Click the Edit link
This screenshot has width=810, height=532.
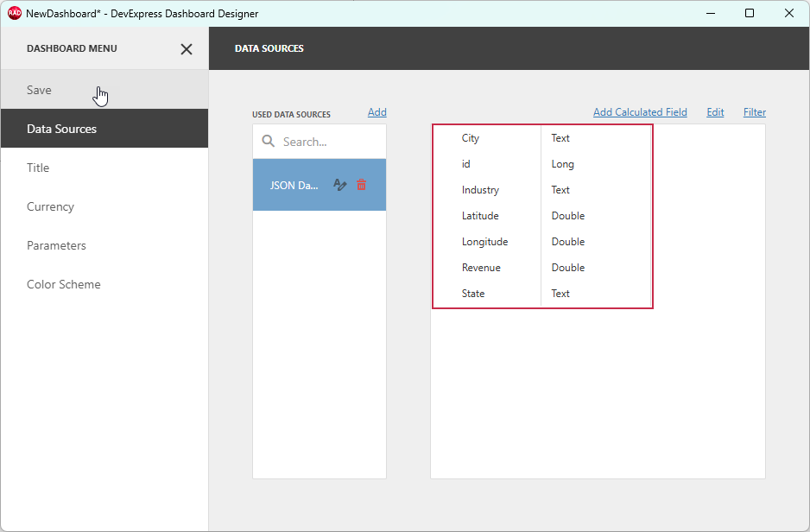(715, 111)
